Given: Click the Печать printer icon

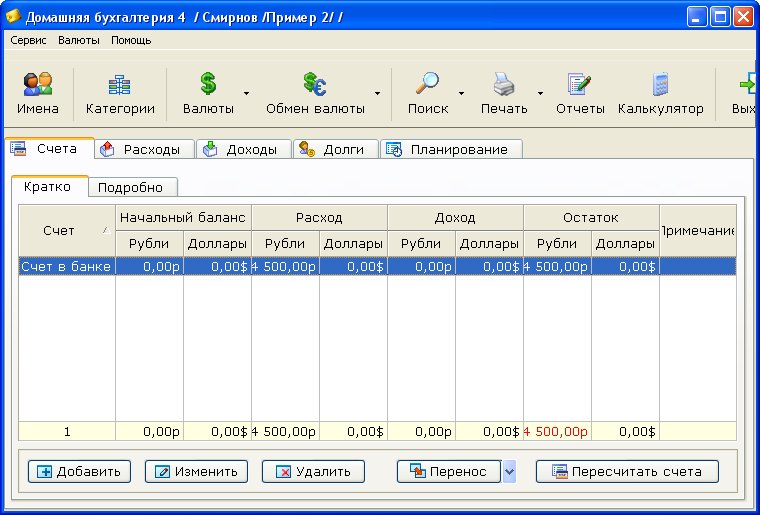Looking at the screenshot, I should point(504,84).
